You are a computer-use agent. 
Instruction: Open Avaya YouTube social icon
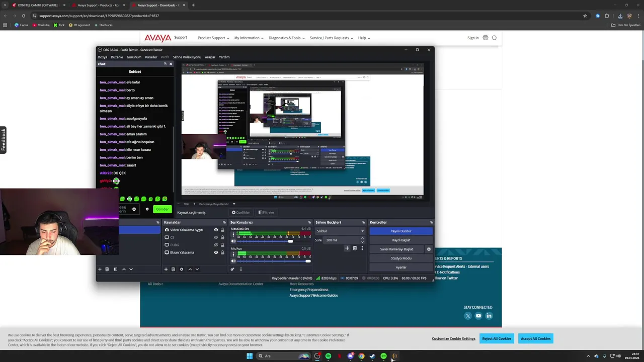[478, 316]
